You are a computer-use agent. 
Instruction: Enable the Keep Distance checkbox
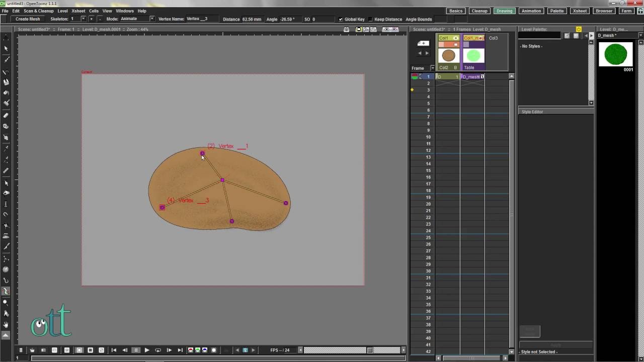pyautogui.click(x=371, y=19)
